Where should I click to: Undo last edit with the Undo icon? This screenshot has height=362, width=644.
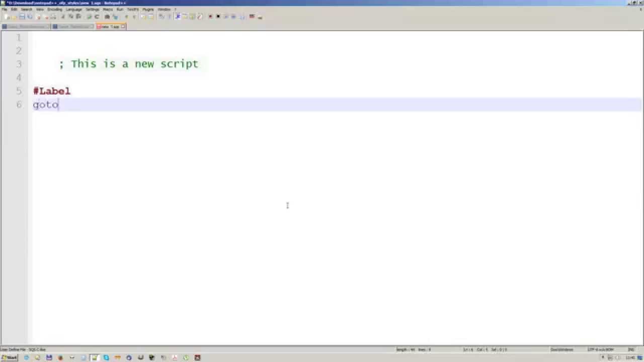[89, 17]
